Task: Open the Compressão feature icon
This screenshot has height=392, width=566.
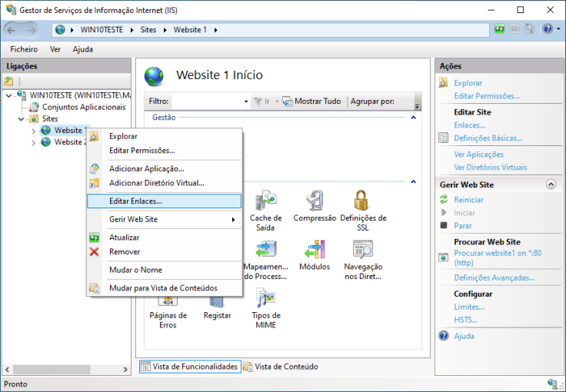Action: click(315, 201)
